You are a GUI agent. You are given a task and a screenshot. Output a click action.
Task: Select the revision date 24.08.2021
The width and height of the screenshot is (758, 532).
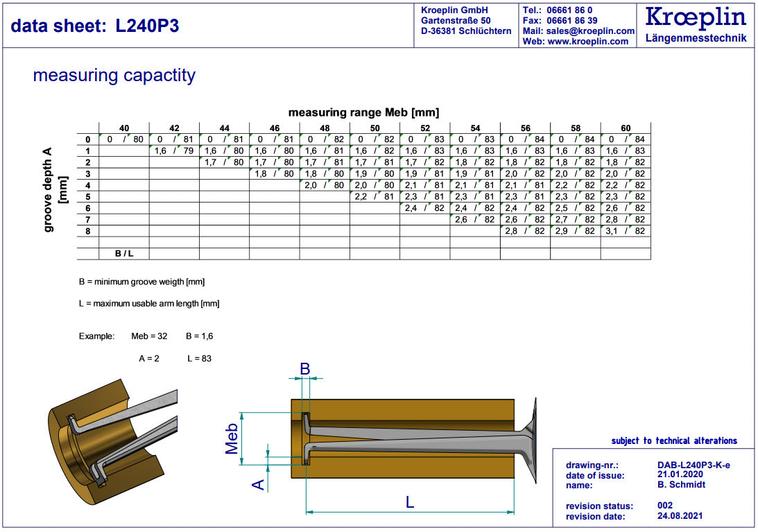coord(680,516)
